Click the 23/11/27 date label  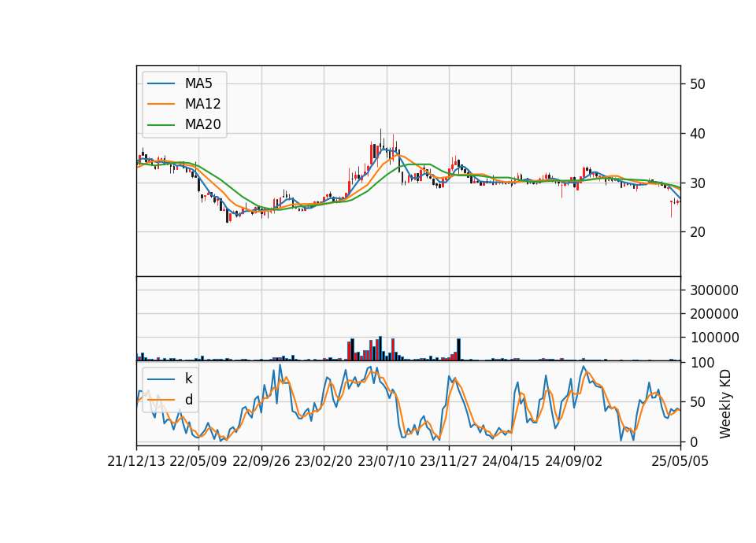[448, 461]
